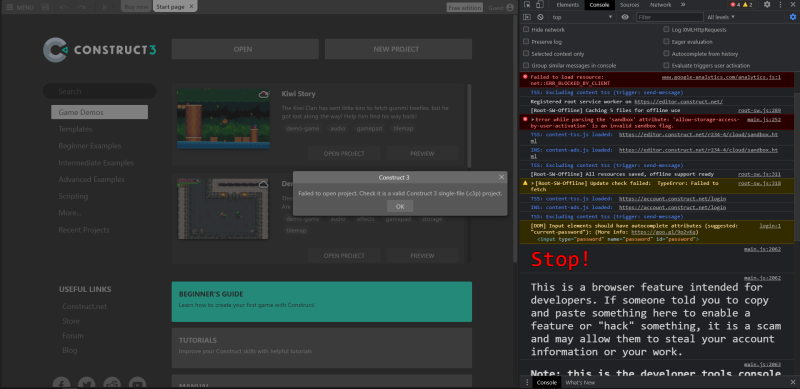Close the Start page tab with X
The image size is (800, 389).
click(191, 7)
